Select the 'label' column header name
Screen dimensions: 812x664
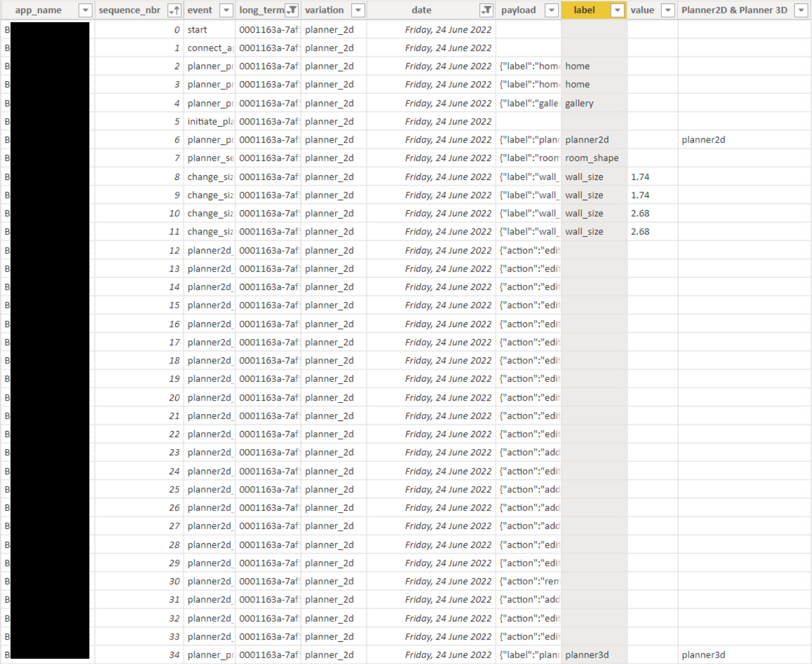tap(584, 11)
